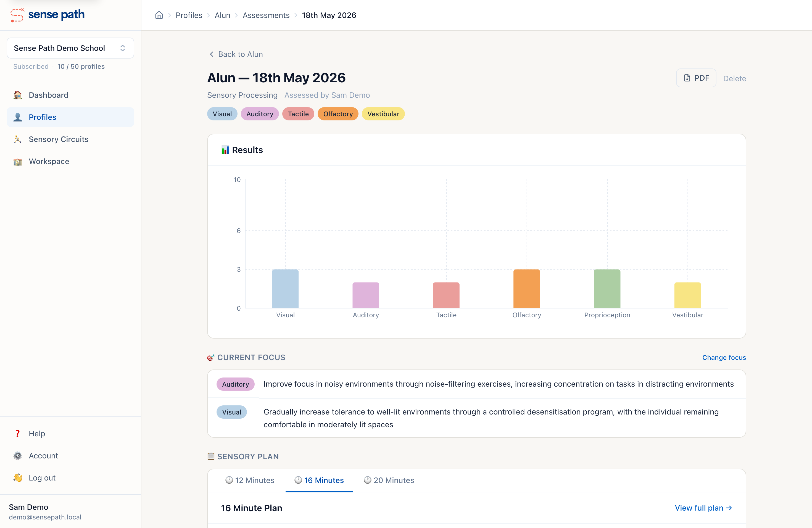Click the orange Olfactory tag
The width and height of the screenshot is (812, 528).
(338, 114)
